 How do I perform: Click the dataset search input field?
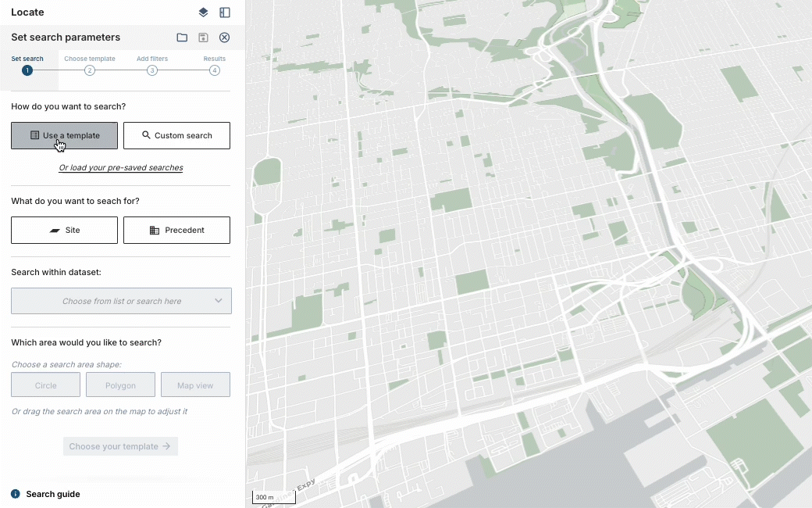click(113, 301)
